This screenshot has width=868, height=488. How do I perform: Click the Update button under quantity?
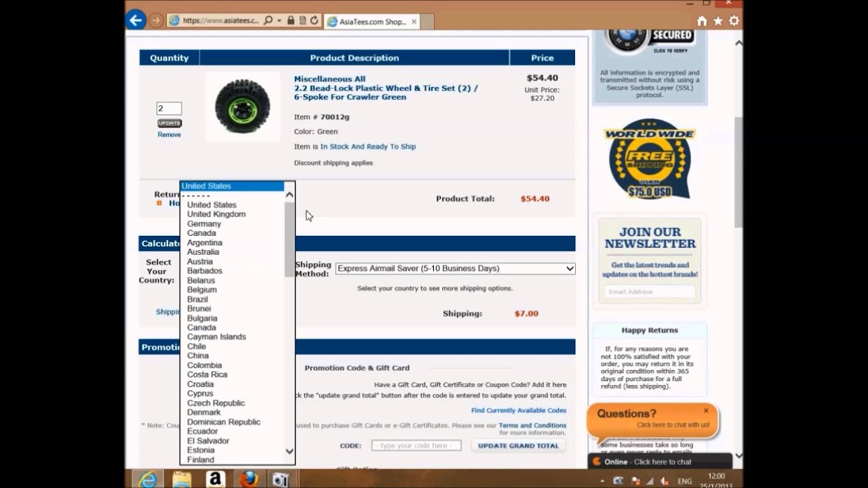click(x=170, y=123)
